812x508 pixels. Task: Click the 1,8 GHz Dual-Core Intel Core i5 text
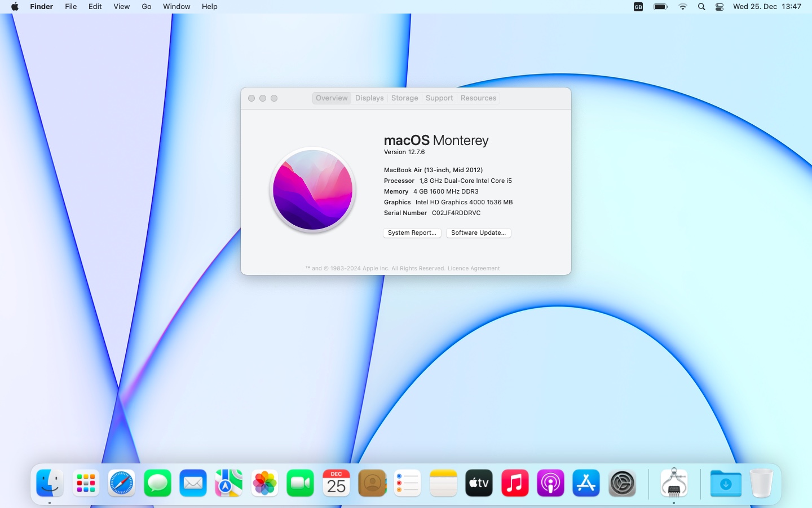(x=466, y=181)
